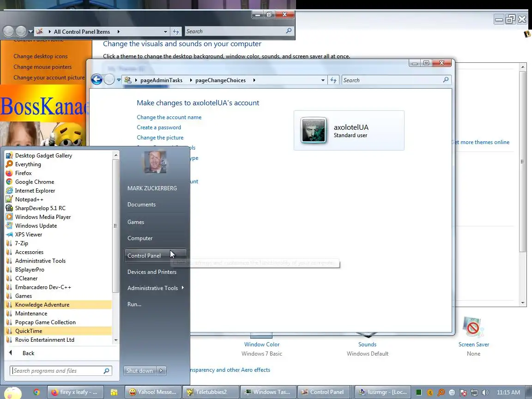Open shut down options arrow
The image size is (532, 399).
161,371
